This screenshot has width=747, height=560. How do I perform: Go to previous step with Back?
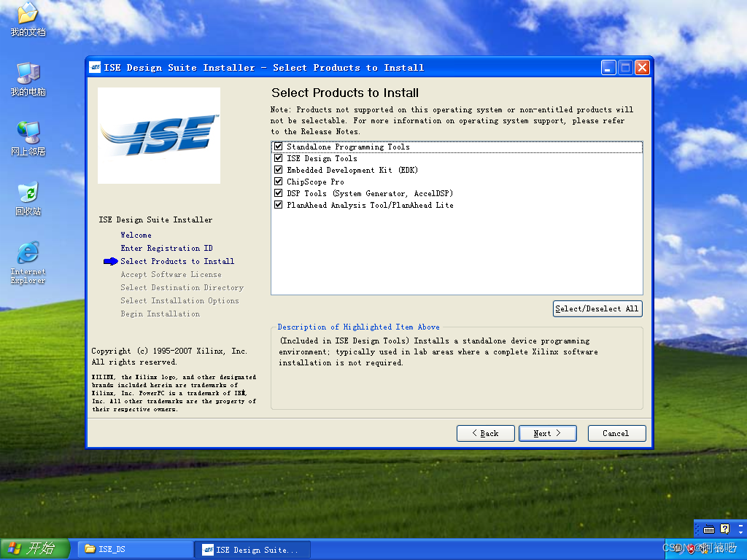tap(485, 433)
